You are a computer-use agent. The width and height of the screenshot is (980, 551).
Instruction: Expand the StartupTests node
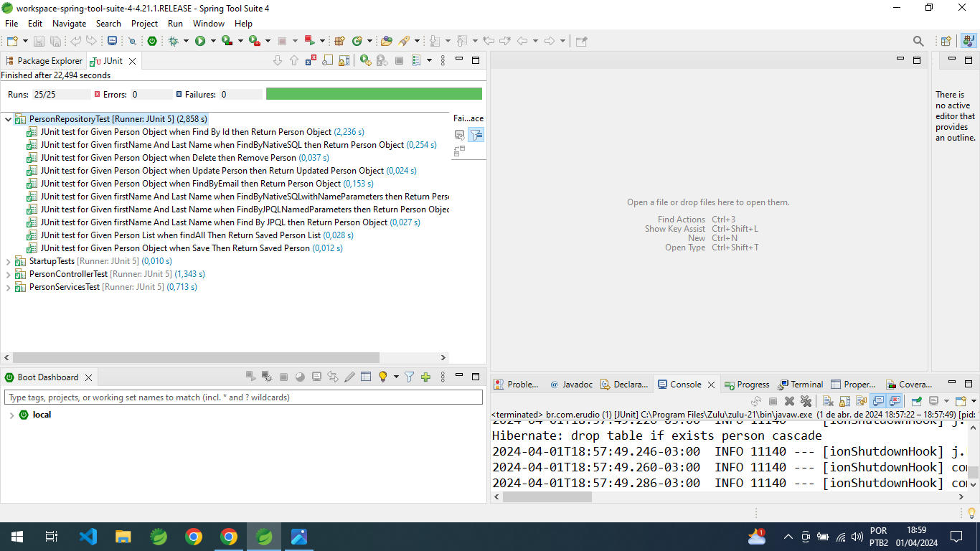(x=8, y=261)
